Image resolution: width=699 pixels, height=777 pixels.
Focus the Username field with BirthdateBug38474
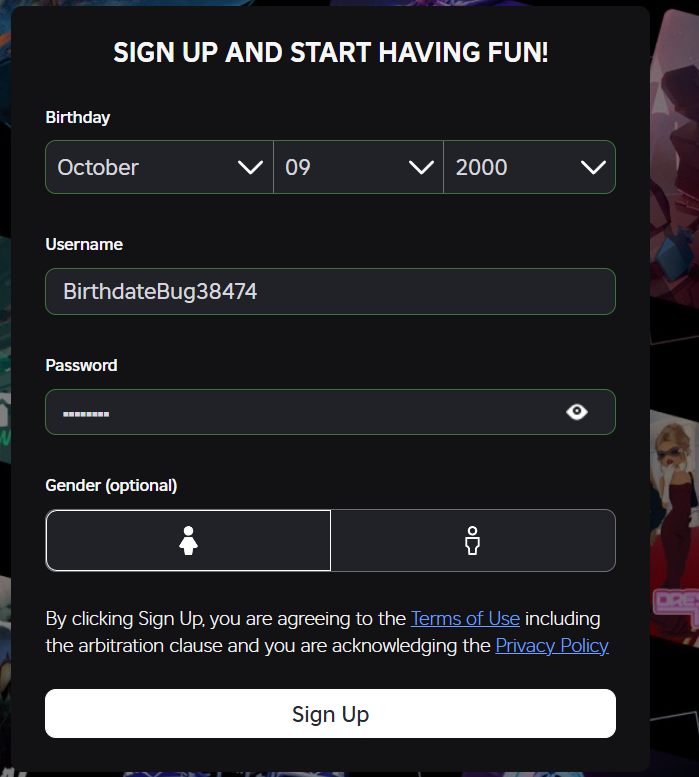click(x=330, y=291)
